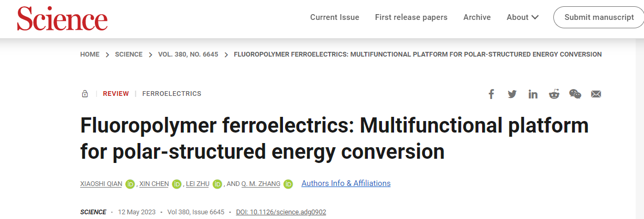The height and width of the screenshot is (219, 644).
Task: Click the Science logo
Action: (62, 19)
